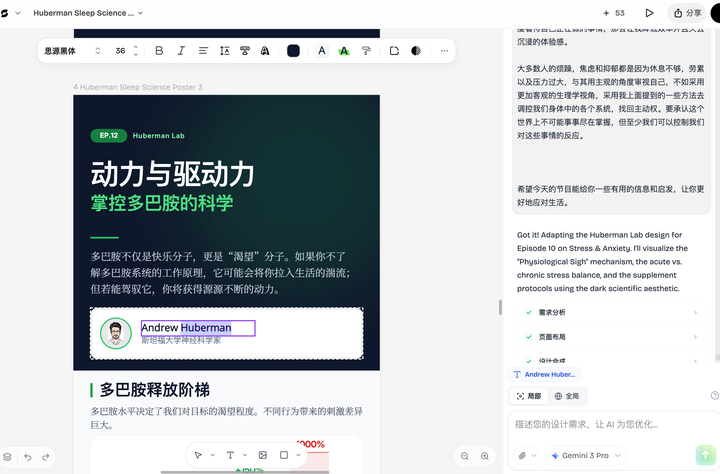Viewport: 720px width, 474px height.
Task: Select the 动力与驱动力 headline
Action: (x=172, y=174)
